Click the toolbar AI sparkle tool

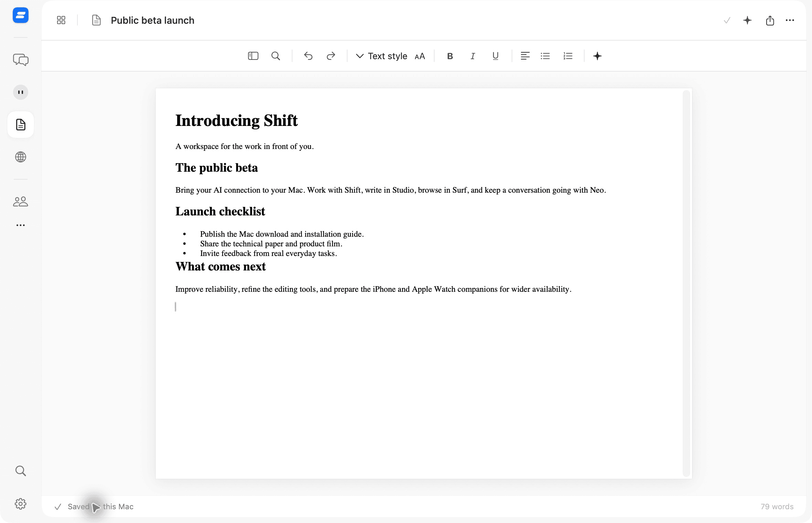click(597, 56)
